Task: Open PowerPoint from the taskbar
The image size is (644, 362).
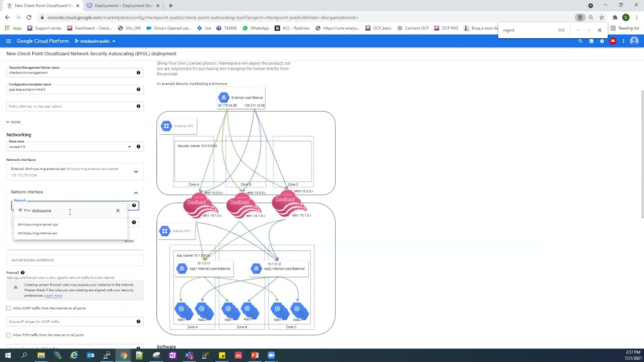Action: point(255,355)
